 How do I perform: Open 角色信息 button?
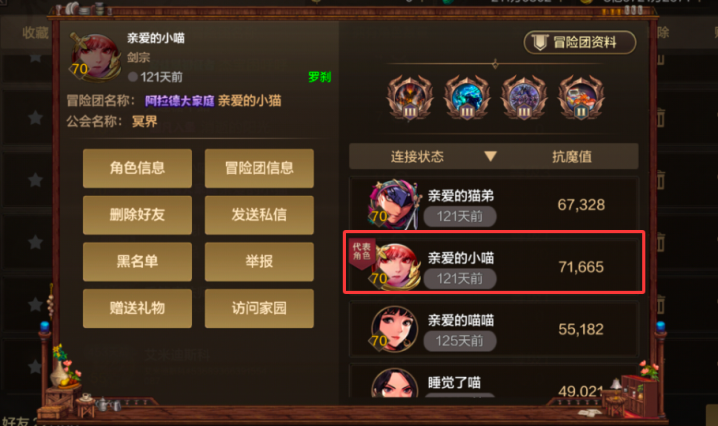[137, 168]
